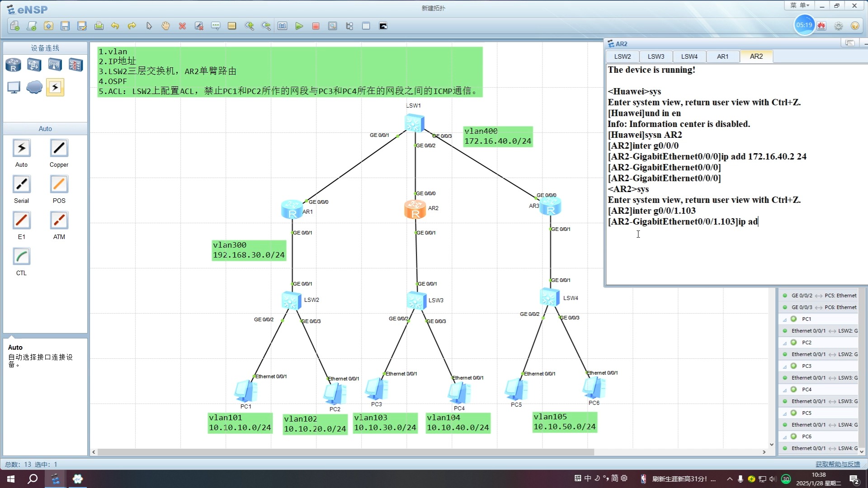This screenshot has width=868, height=488.
Task: Collapse the PC3 interface list entry
Action: (785, 366)
